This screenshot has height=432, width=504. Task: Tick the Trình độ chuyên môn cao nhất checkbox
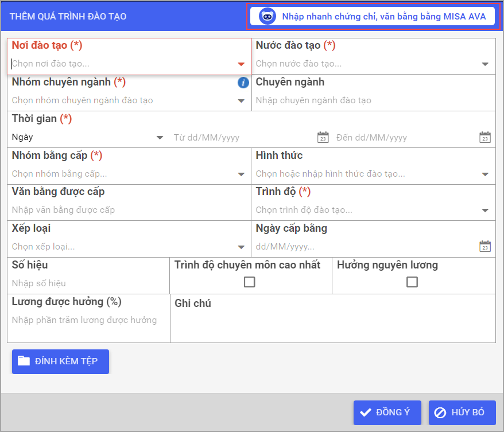(x=250, y=282)
